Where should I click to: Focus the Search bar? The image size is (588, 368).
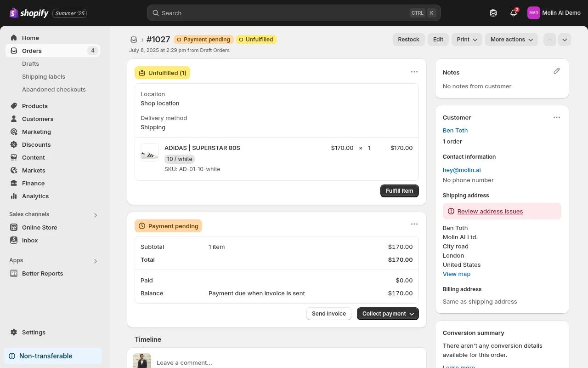pos(294,13)
